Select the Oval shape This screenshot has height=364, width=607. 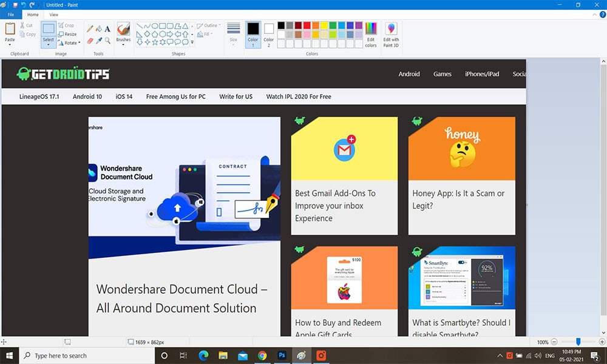[x=155, y=26]
